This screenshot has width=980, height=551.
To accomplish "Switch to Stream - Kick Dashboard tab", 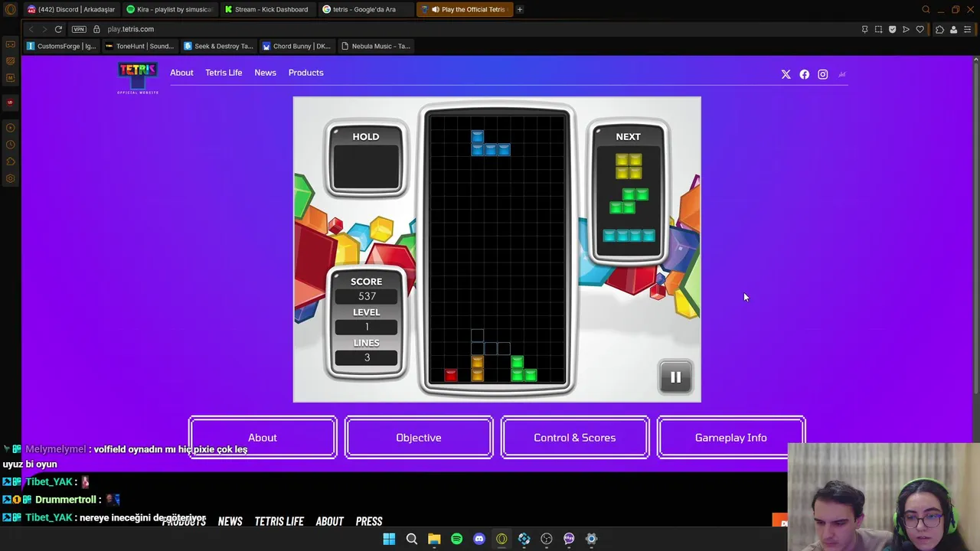I will click(x=267, y=9).
